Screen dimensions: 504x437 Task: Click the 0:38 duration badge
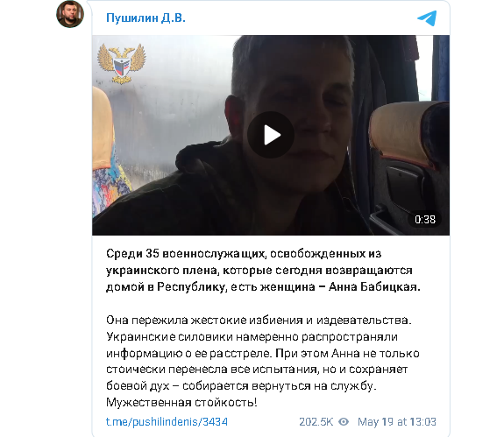click(425, 220)
